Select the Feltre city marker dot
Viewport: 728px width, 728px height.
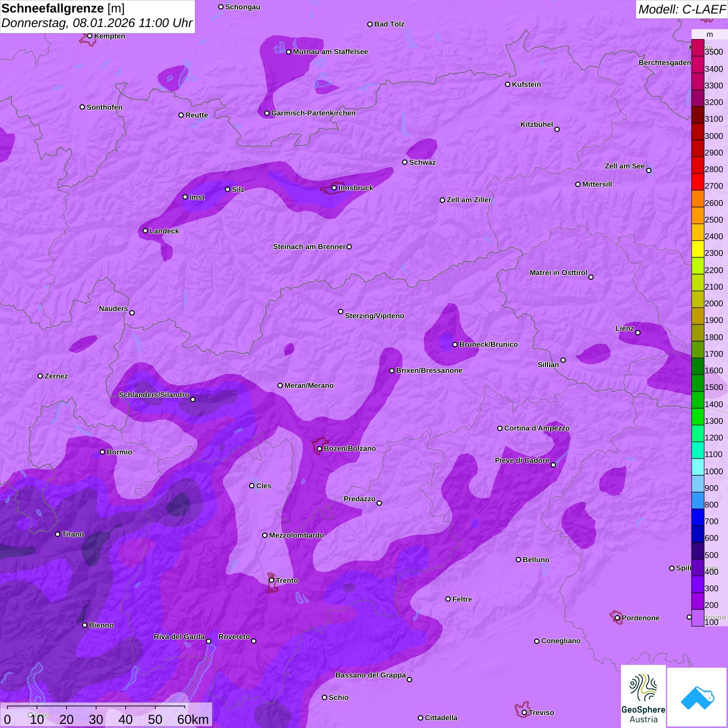[448, 599]
